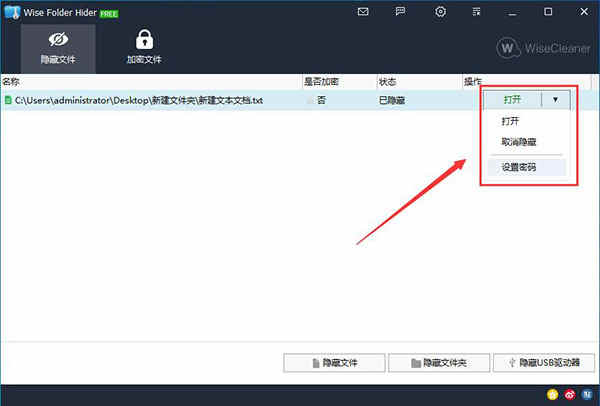Viewport: 600px width, 406px height.
Task: Open the settings gear icon
Action: pyautogui.click(x=440, y=12)
